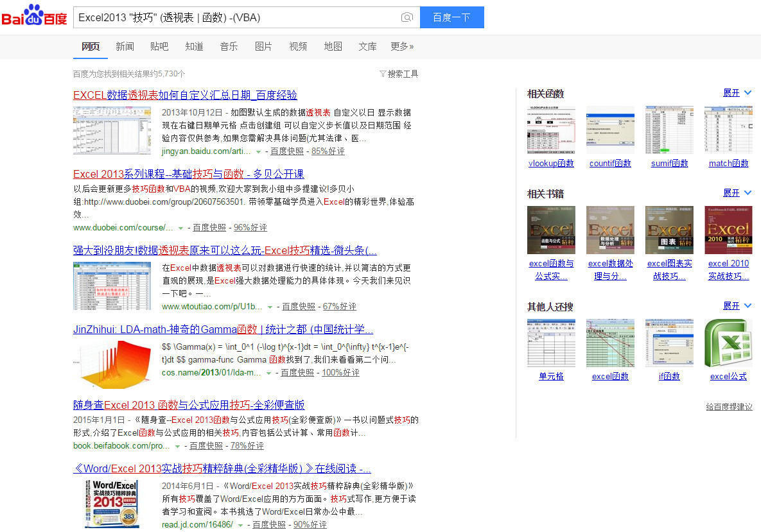Expand the 相关函数 section with 展开

pyautogui.click(x=737, y=92)
